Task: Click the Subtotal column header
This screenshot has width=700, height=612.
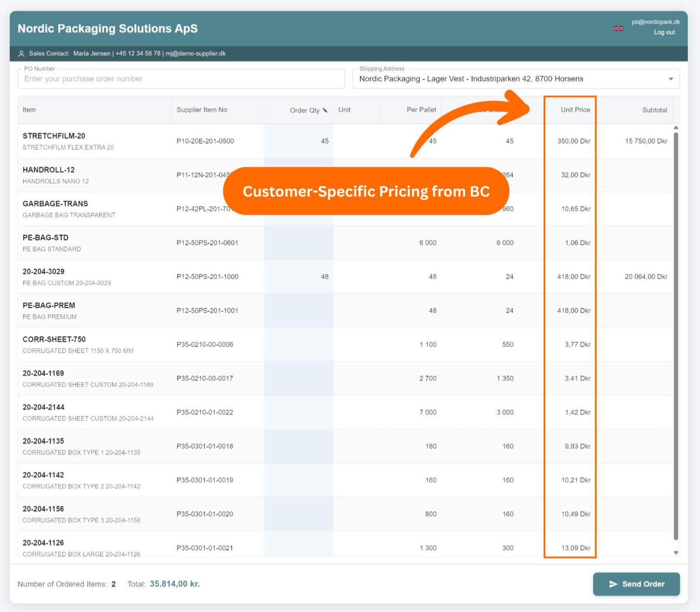Action: tap(654, 110)
